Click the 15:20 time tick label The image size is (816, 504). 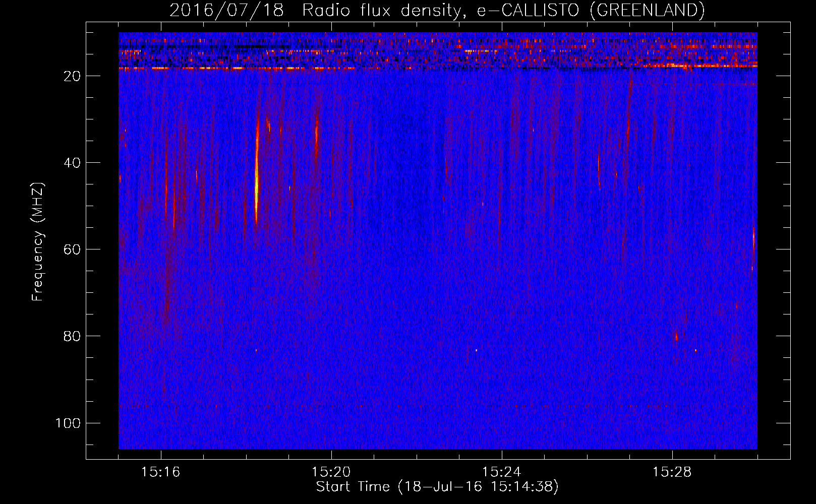tap(331, 472)
